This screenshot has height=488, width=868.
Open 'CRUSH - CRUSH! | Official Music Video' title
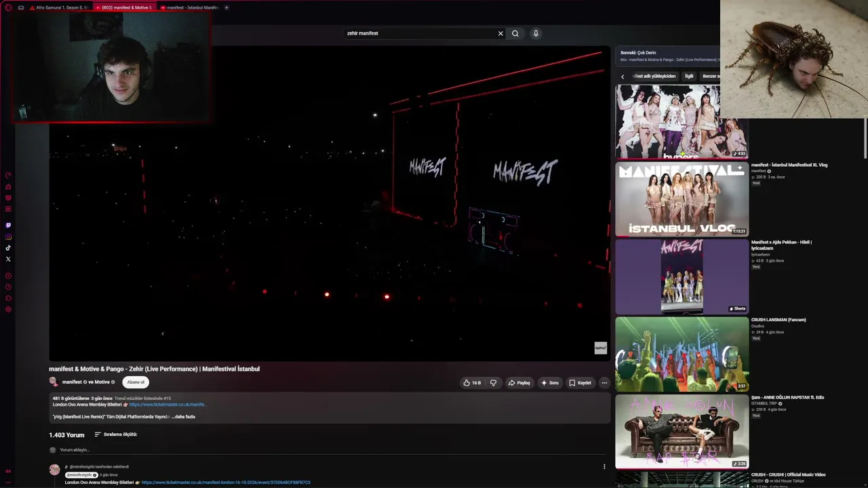789,475
